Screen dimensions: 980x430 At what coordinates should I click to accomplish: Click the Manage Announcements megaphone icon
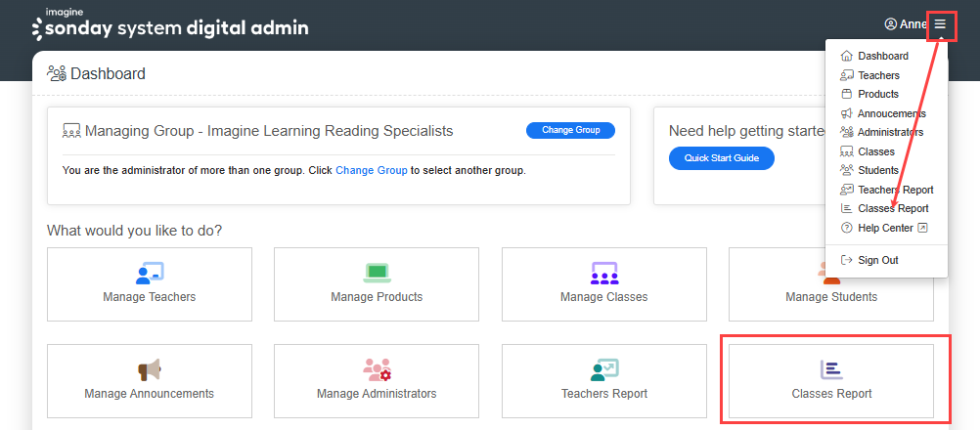click(149, 370)
